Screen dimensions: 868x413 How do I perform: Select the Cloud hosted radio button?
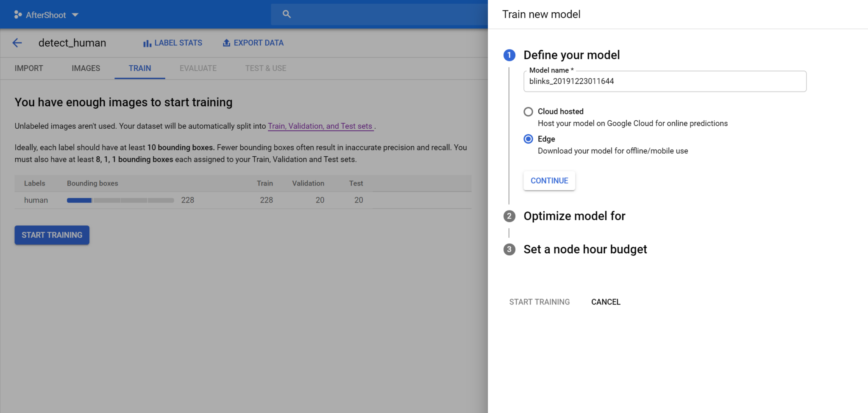(x=528, y=111)
